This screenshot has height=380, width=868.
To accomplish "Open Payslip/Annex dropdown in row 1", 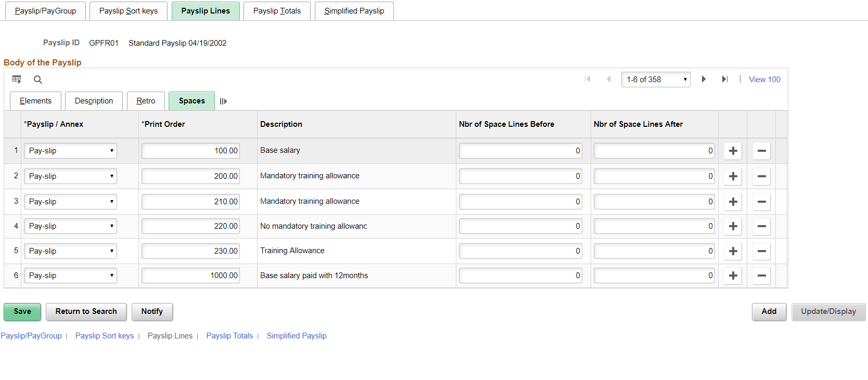I will pos(70,151).
